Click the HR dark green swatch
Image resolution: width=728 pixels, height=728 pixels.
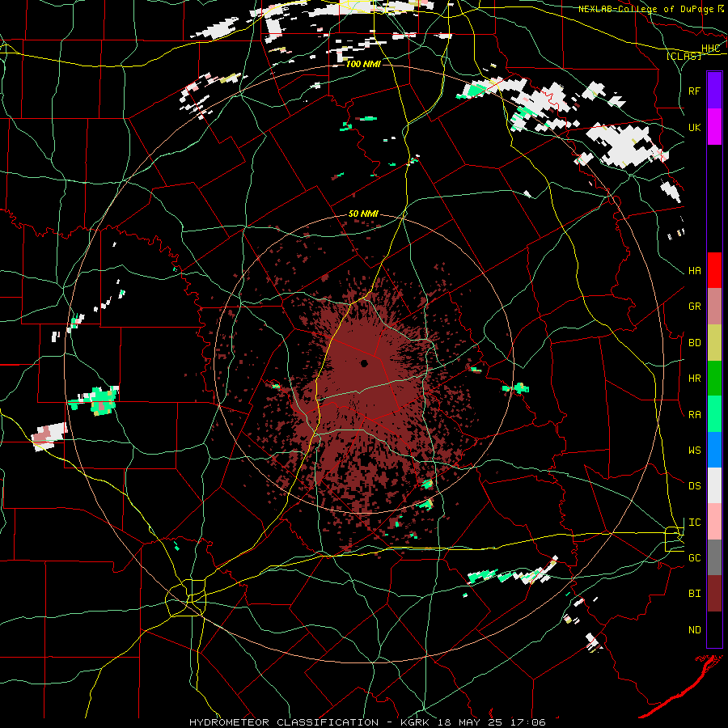point(714,379)
